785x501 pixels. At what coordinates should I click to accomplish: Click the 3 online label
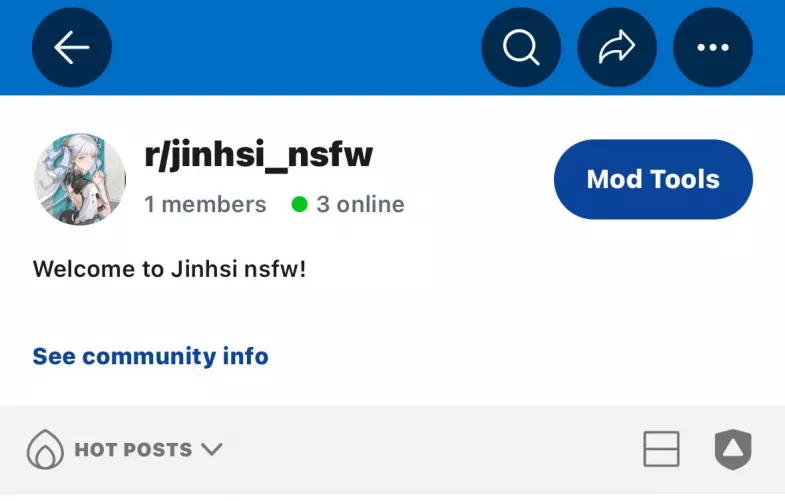click(360, 204)
